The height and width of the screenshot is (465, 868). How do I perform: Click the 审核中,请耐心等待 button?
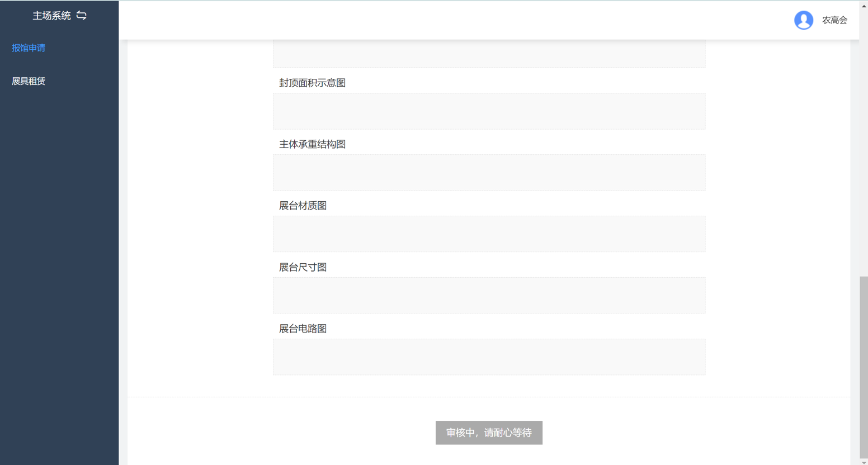click(489, 433)
